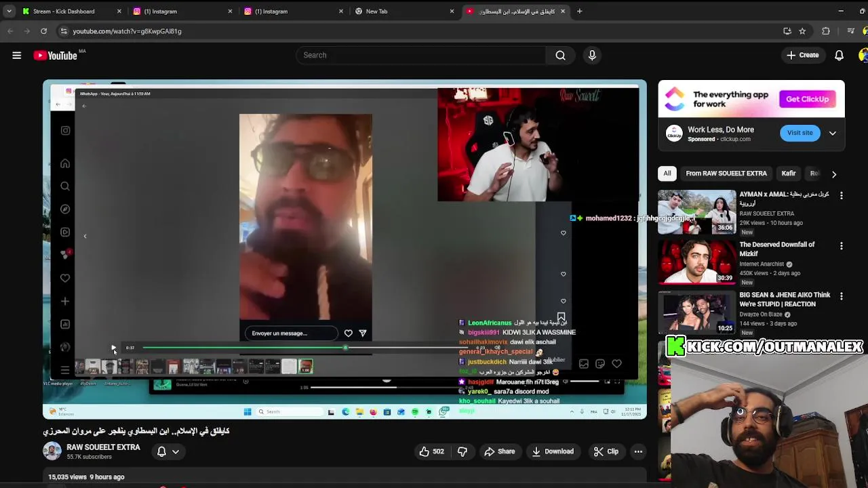The image size is (868, 488).
Task: Open the RAW SOUEELT EXTRA channel avatar
Action: coord(52,451)
